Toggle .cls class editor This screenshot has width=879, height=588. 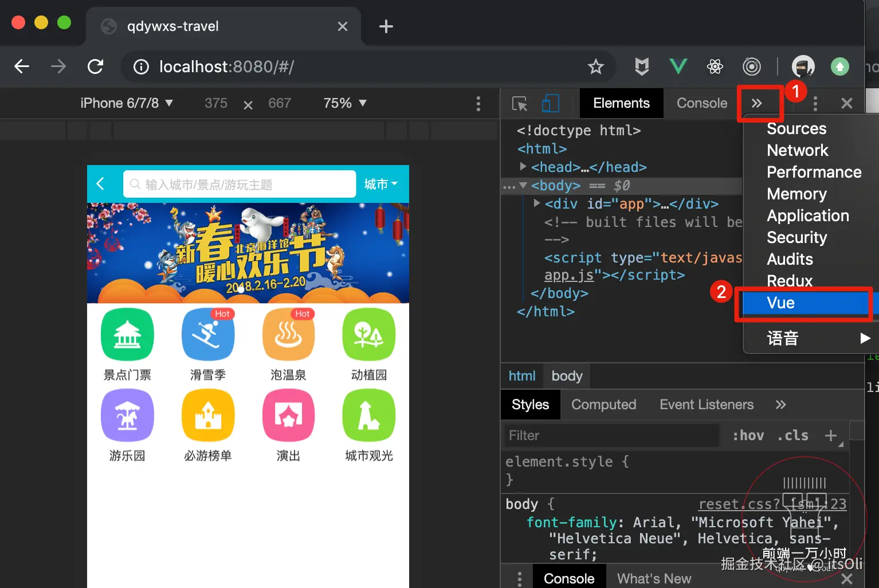[793, 436]
